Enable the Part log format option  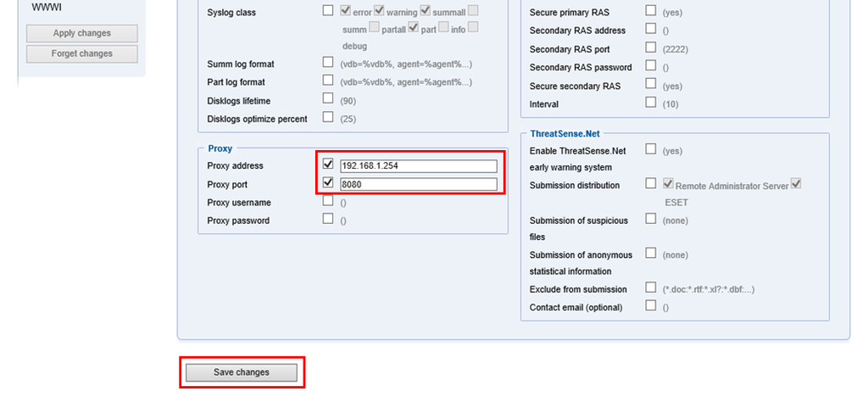pos(328,81)
